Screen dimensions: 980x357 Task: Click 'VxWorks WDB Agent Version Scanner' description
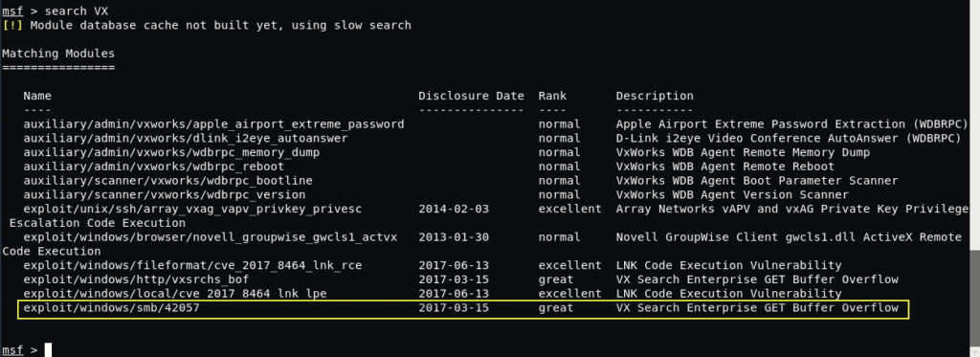click(x=732, y=195)
